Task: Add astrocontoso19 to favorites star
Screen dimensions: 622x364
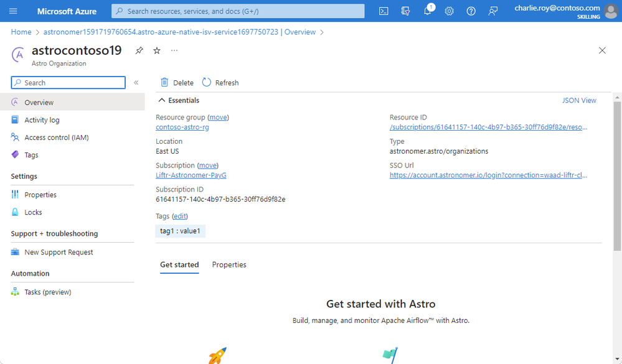Action: tap(157, 51)
